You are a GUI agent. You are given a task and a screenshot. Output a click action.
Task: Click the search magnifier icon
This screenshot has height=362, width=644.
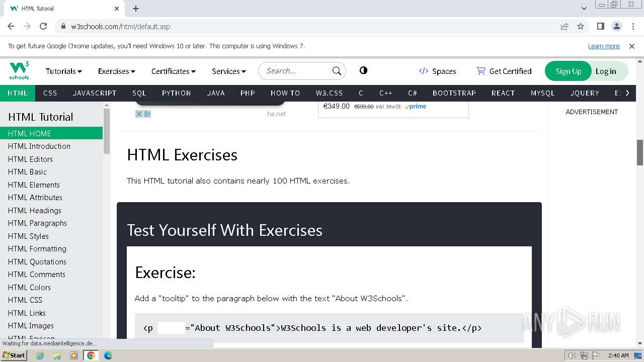coord(337,71)
